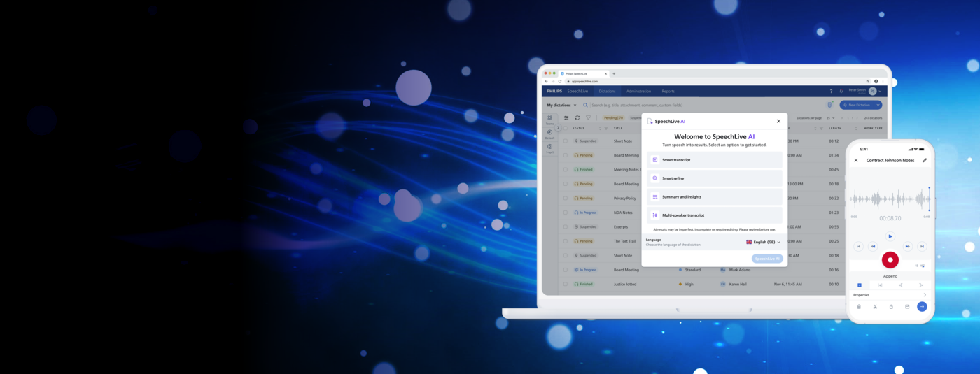
Task: Check the Privacy Policy row checkbox
Action: tap(566, 199)
